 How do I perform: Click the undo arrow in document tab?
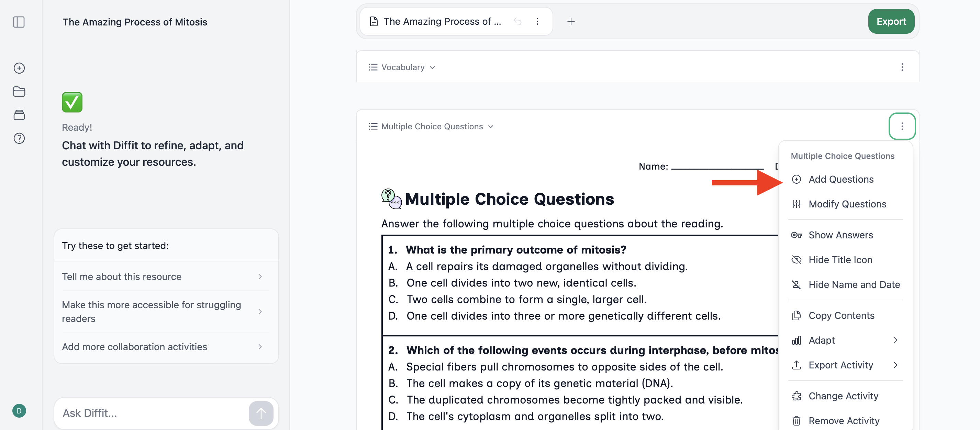pyautogui.click(x=517, y=21)
